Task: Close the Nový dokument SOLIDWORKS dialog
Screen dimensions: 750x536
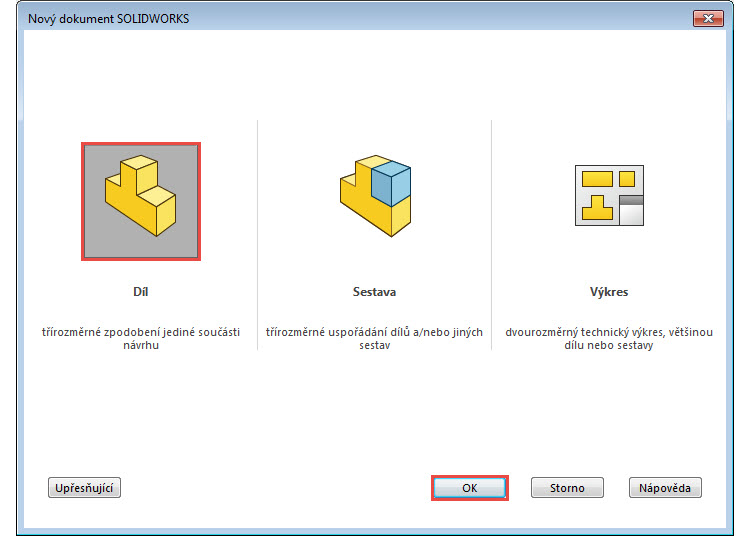Action: tap(707, 19)
